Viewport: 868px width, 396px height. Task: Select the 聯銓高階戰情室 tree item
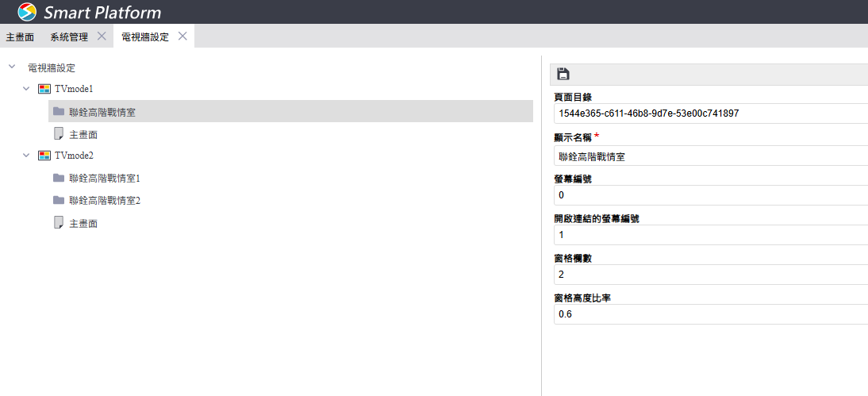click(102, 112)
